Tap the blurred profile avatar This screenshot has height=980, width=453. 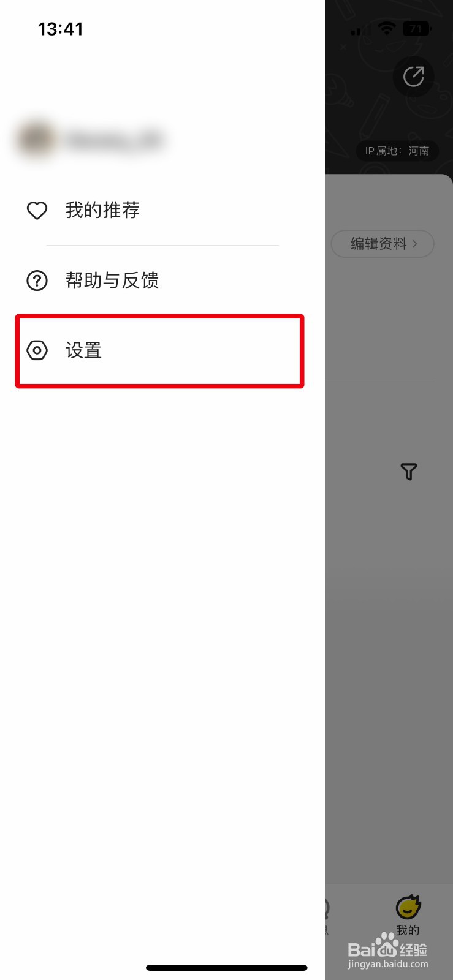(x=36, y=140)
